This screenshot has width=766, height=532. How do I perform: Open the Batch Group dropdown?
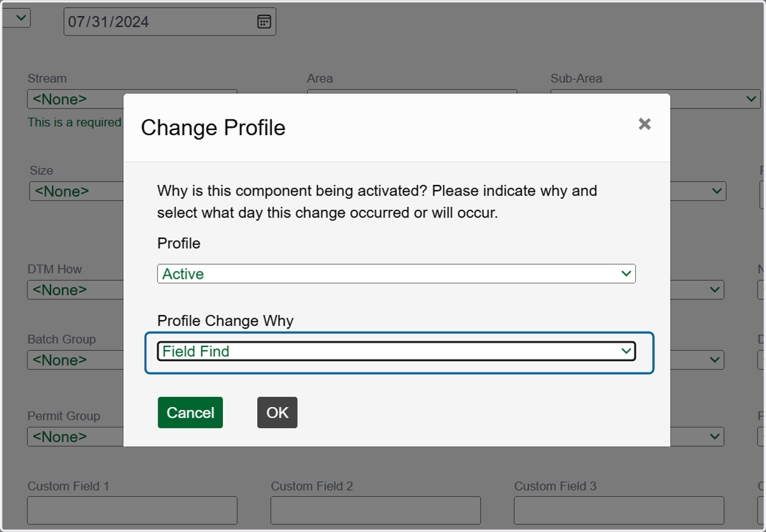tap(75, 360)
